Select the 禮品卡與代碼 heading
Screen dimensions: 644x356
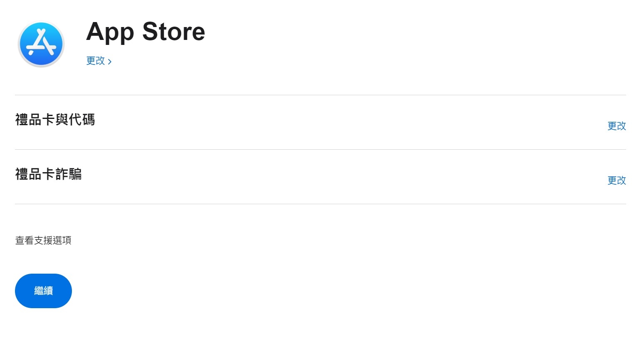click(55, 120)
